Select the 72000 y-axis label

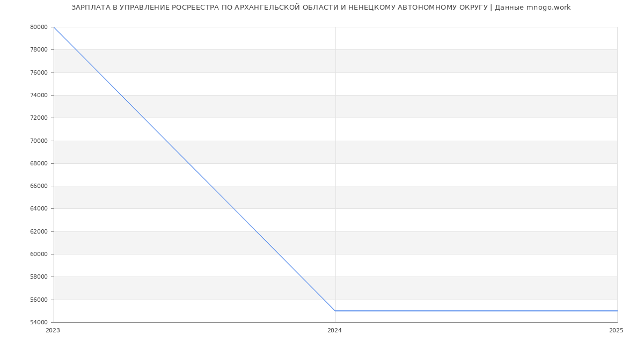click(39, 118)
